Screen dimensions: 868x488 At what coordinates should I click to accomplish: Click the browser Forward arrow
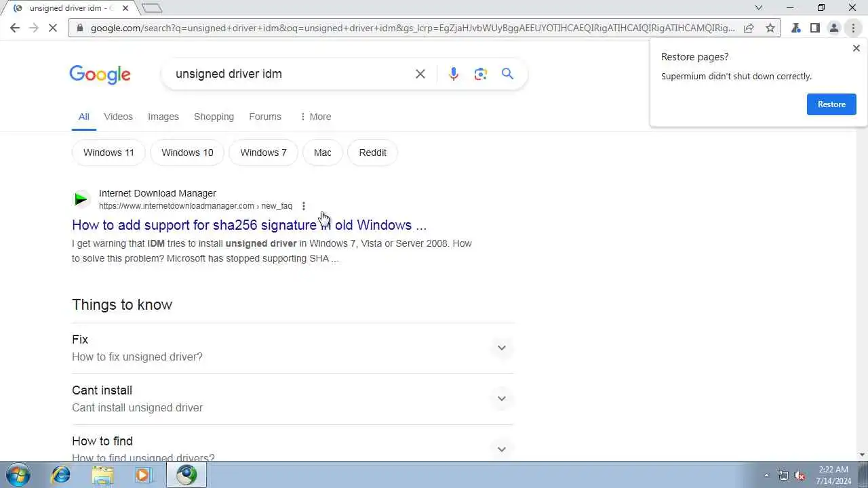pos(34,28)
